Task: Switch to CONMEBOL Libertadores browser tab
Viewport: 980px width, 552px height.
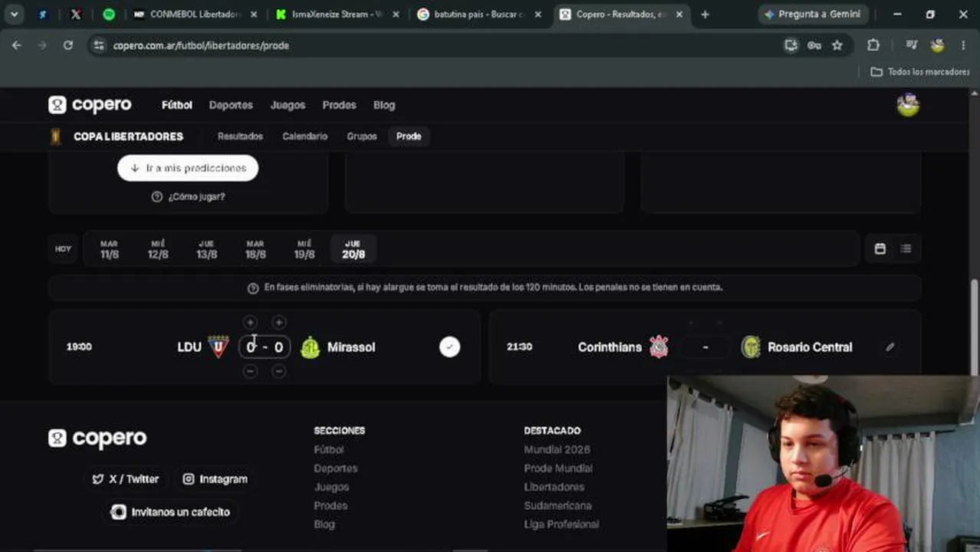Action: click(194, 14)
